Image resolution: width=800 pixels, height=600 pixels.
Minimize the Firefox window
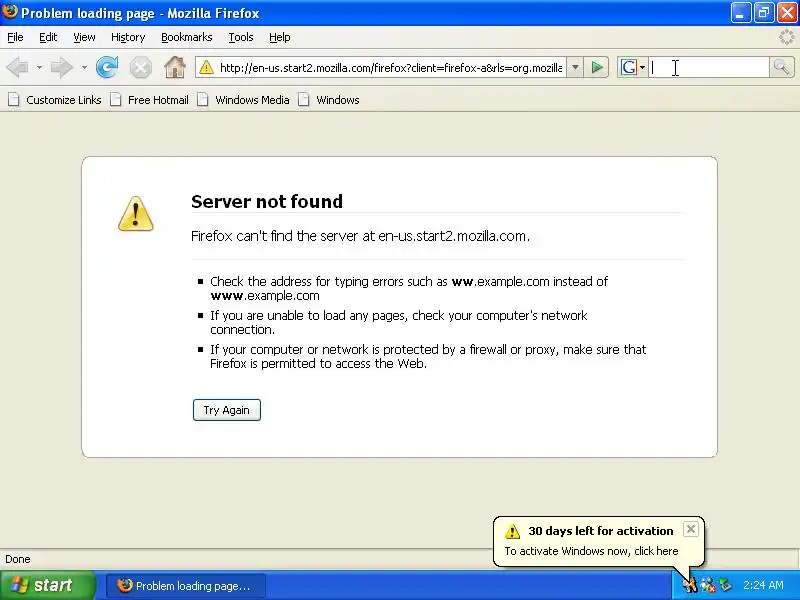coord(740,13)
